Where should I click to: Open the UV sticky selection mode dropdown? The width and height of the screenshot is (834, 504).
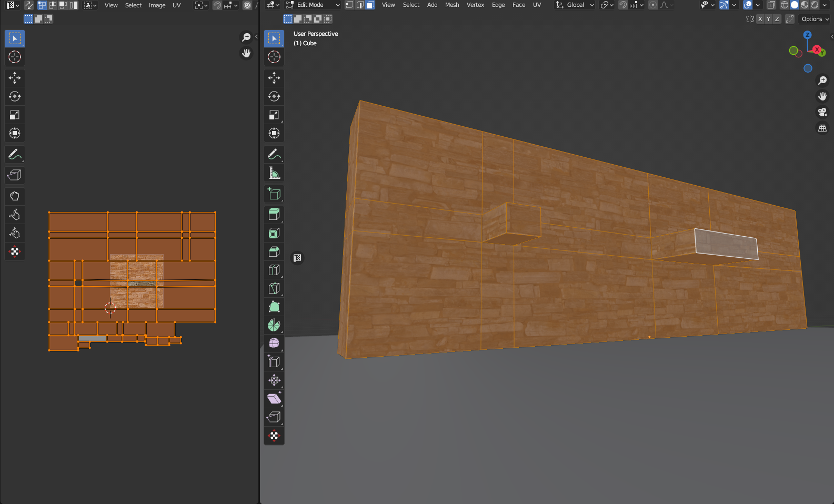tap(91, 5)
